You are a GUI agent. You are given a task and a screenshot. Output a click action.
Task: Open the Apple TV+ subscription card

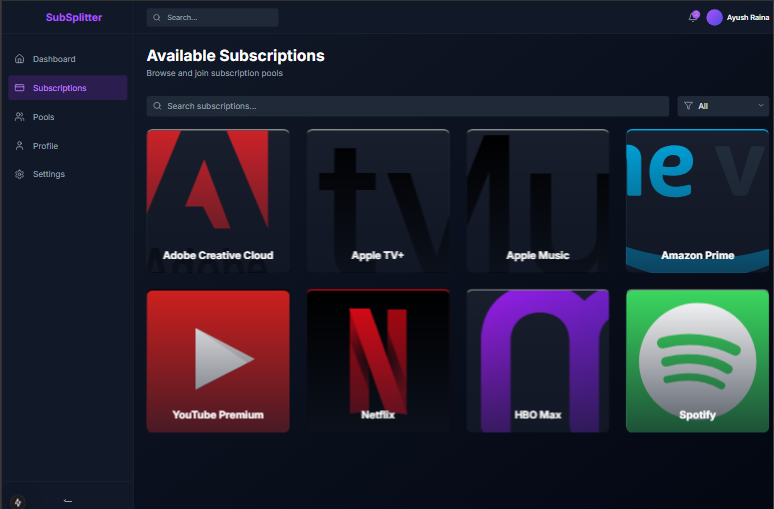[378, 201]
